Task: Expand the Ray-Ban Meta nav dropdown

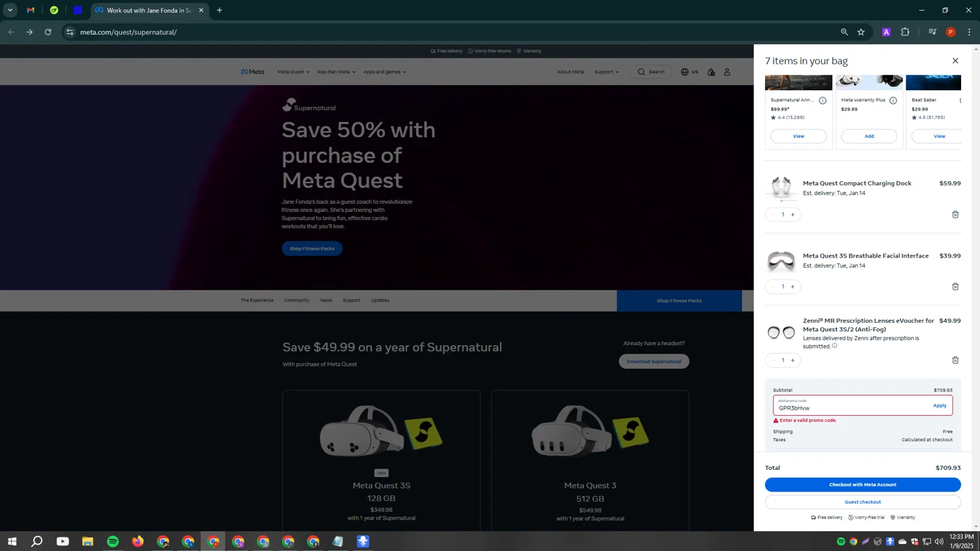Action: tap(336, 72)
